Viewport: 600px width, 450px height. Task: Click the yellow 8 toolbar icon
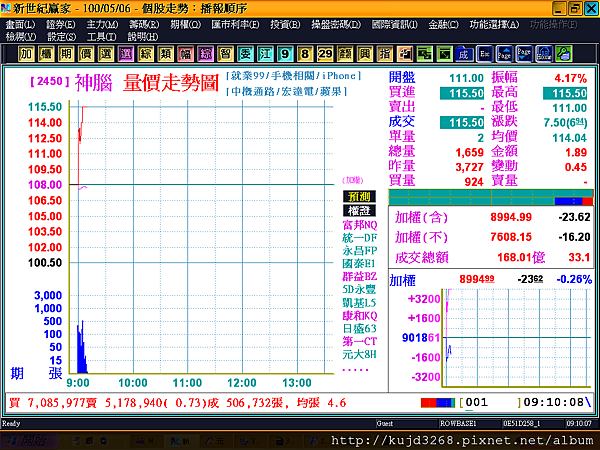click(305, 54)
